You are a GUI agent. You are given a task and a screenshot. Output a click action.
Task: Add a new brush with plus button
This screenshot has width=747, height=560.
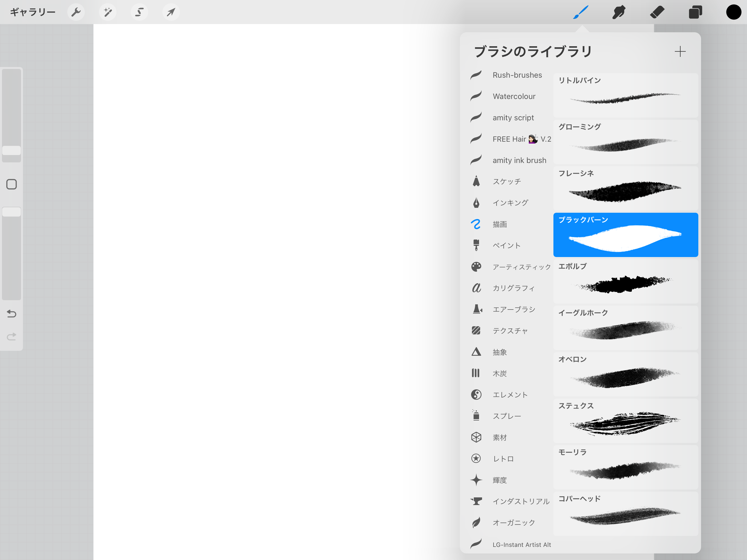(x=680, y=52)
